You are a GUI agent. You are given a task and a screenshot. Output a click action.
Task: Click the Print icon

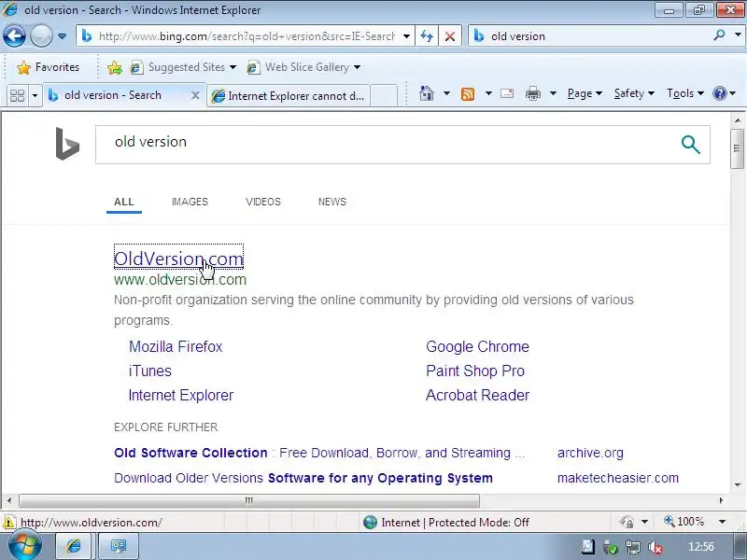tap(532, 94)
